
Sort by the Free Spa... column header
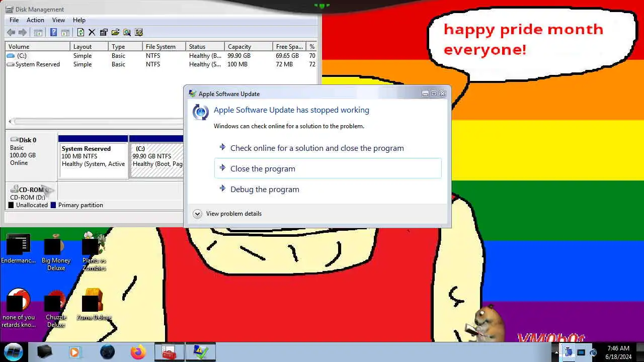290,46
